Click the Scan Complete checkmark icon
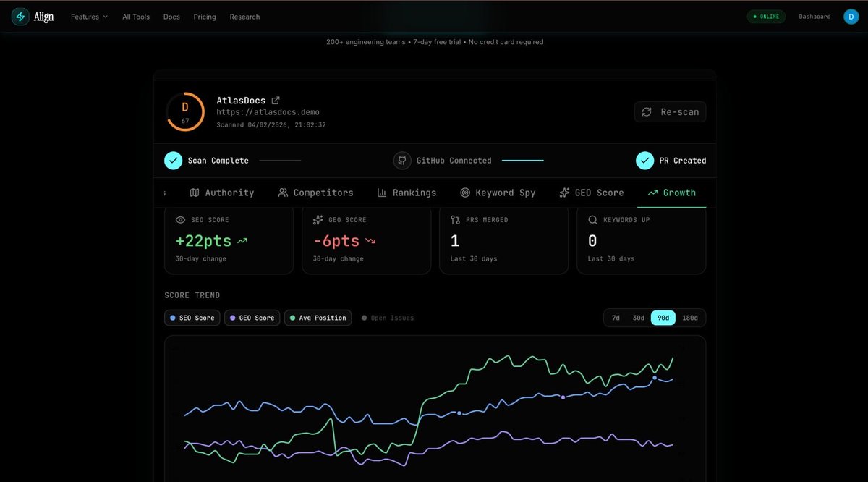The image size is (868, 482). click(x=174, y=161)
